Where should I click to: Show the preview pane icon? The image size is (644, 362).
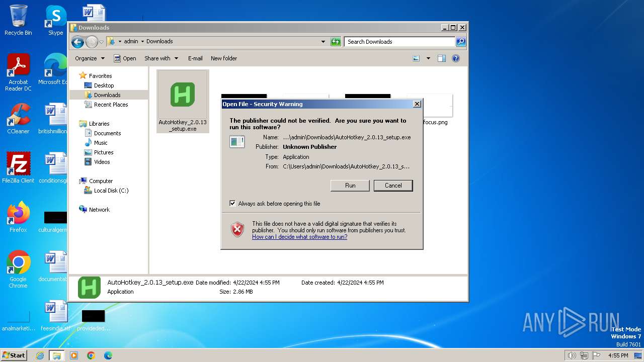tap(442, 58)
